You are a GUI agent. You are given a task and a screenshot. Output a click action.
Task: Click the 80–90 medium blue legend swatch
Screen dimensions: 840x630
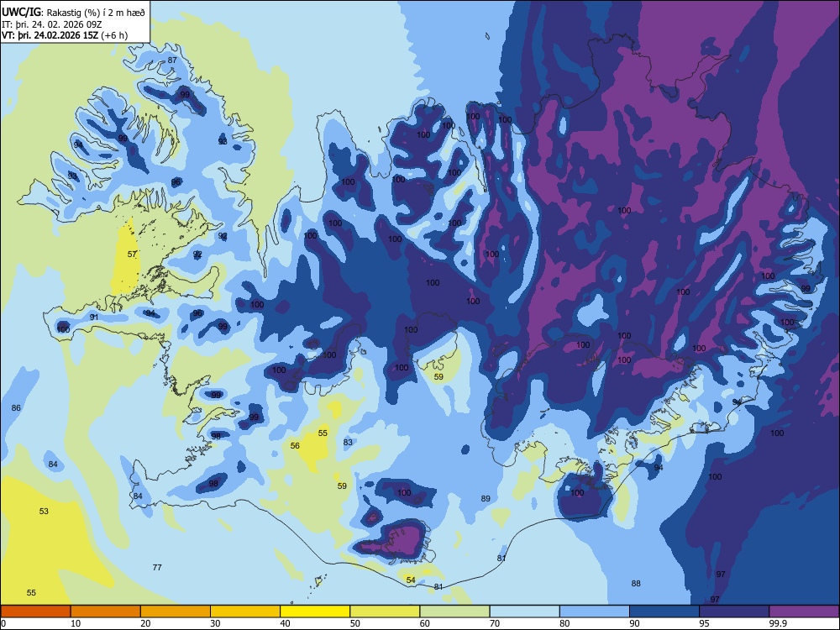[x=594, y=612]
